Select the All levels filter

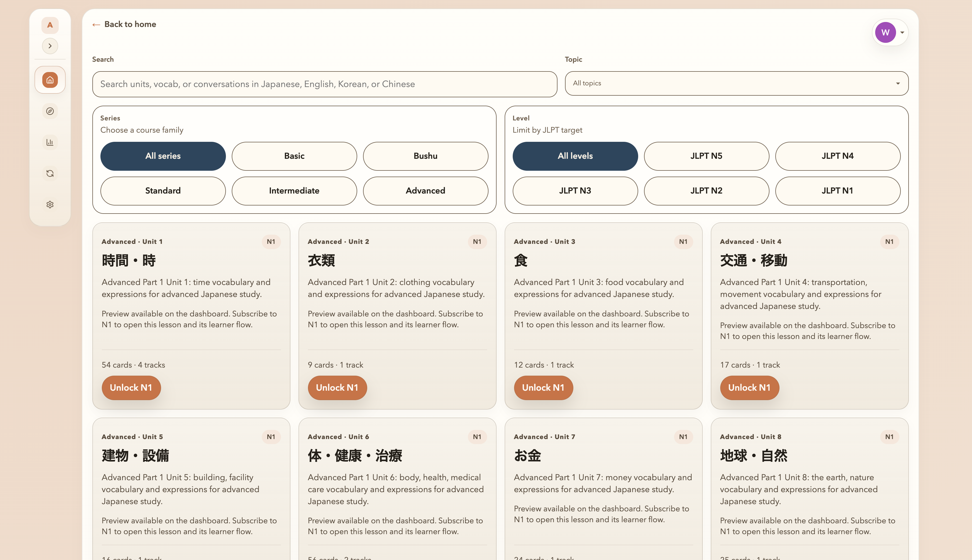[575, 156]
